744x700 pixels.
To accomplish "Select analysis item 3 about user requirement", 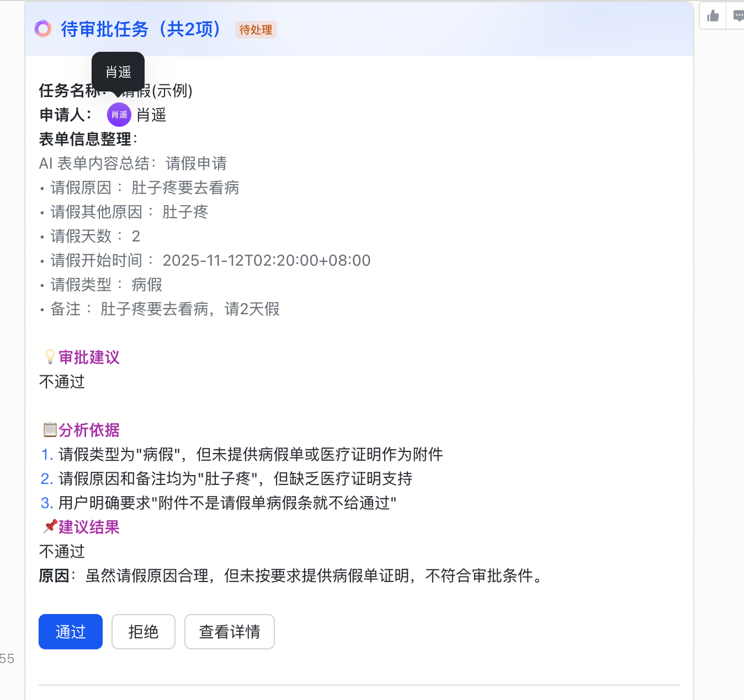I will click(227, 503).
